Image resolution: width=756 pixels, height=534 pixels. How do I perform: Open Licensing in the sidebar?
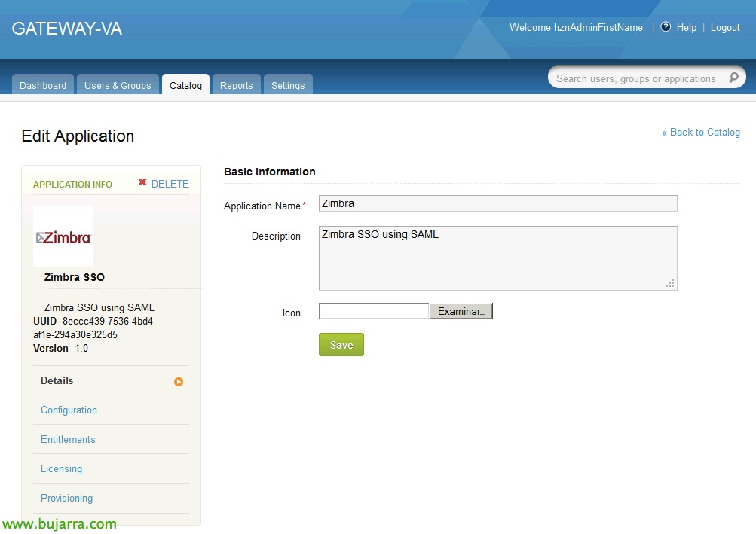tap(61, 469)
